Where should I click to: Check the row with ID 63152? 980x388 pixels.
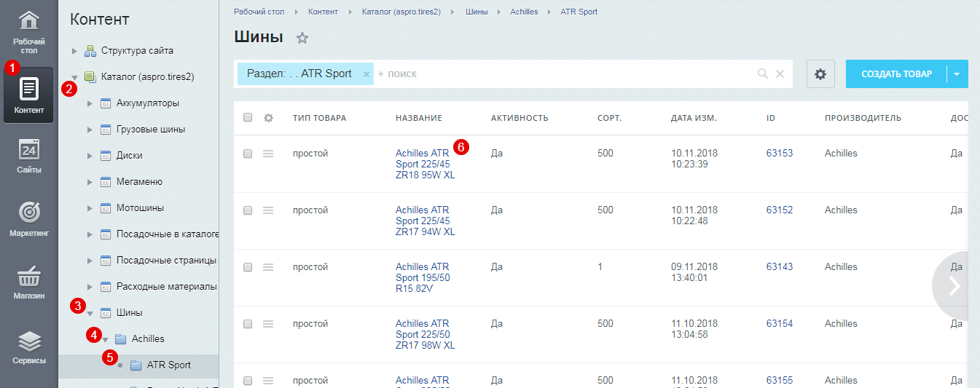(248, 210)
